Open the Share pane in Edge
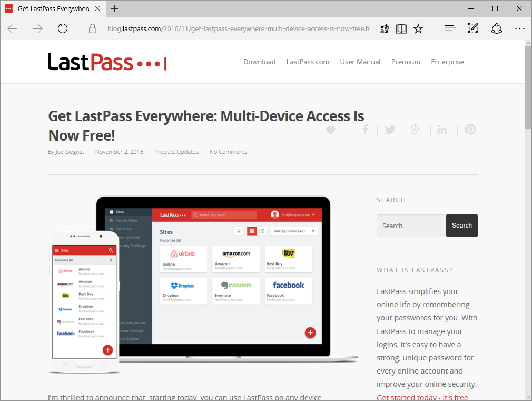This screenshot has height=401, width=532. [x=497, y=28]
